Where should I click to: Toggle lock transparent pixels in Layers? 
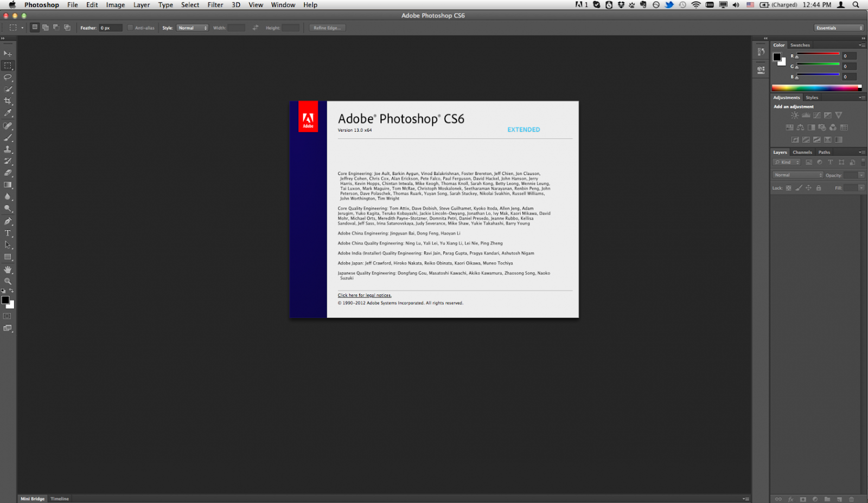point(789,188)
